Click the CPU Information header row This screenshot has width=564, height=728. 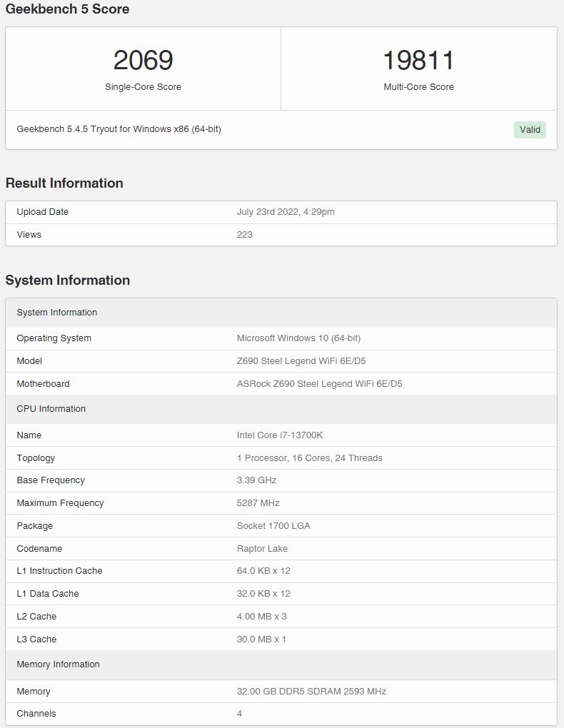click(281, 409)
